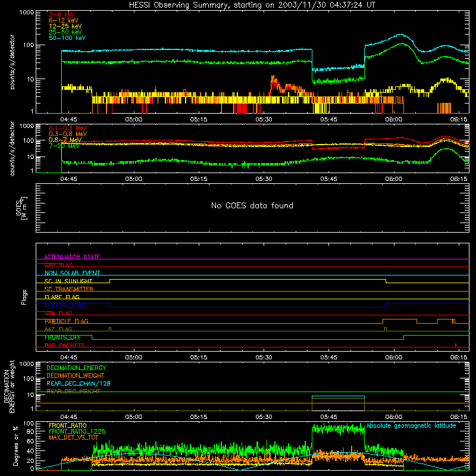
Task: Click the REAR_DEC_WEIGHT legend label
Action: click(73, 391)
